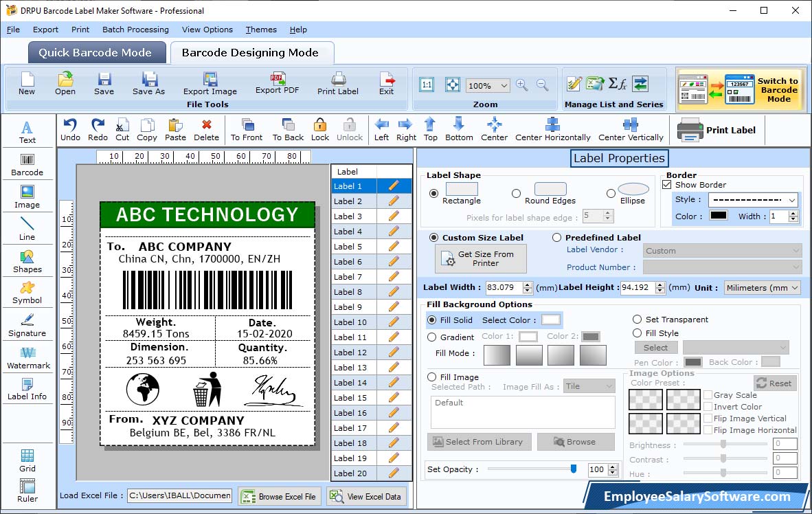Edit Label 10 with pencil icon
812x514 pixels.
pos(394,322)
